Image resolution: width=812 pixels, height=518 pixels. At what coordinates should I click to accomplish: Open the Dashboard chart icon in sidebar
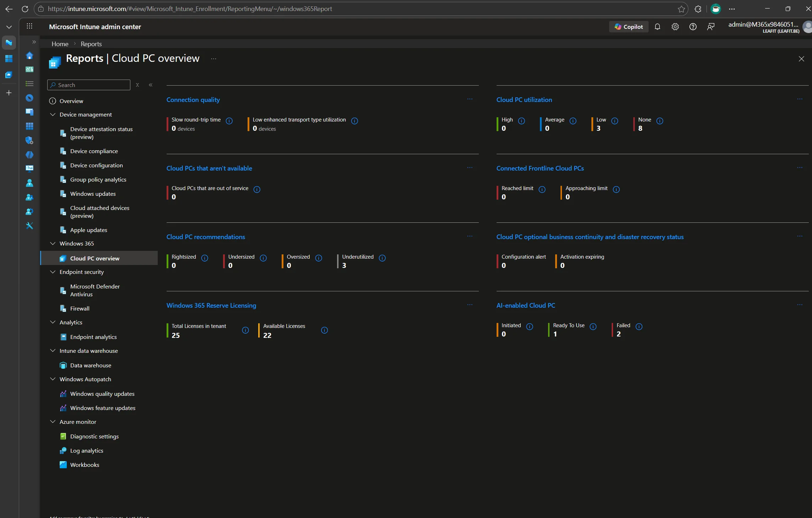pos(29,69)
